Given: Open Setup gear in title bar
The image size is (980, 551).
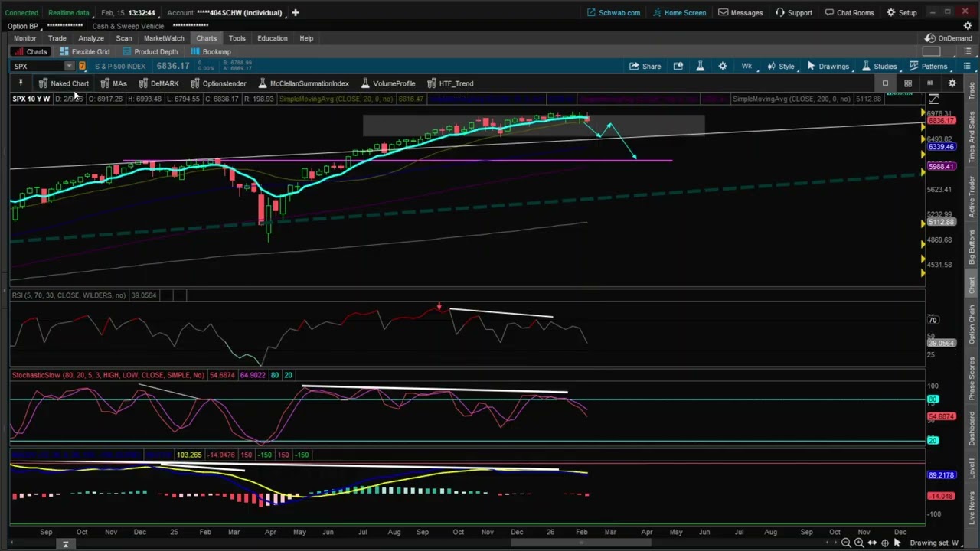Looking at the screenshot, I should point(901,12).
